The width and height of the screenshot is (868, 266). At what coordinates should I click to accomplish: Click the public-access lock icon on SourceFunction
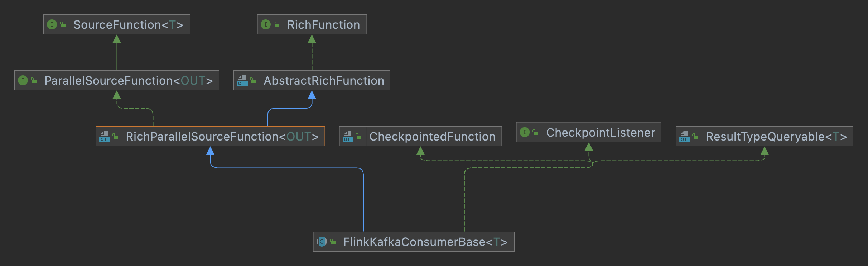63,24
